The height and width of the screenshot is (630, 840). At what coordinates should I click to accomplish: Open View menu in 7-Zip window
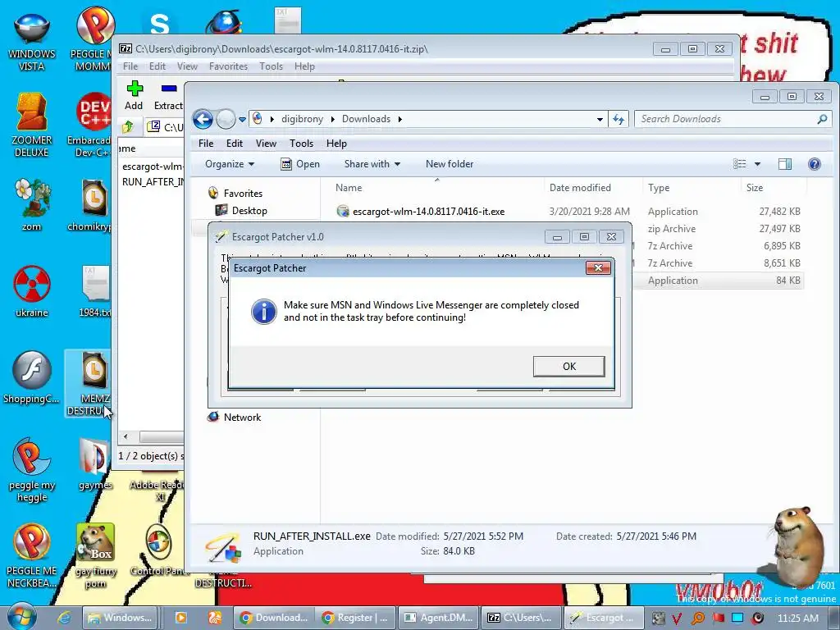(x=187, y=66)
